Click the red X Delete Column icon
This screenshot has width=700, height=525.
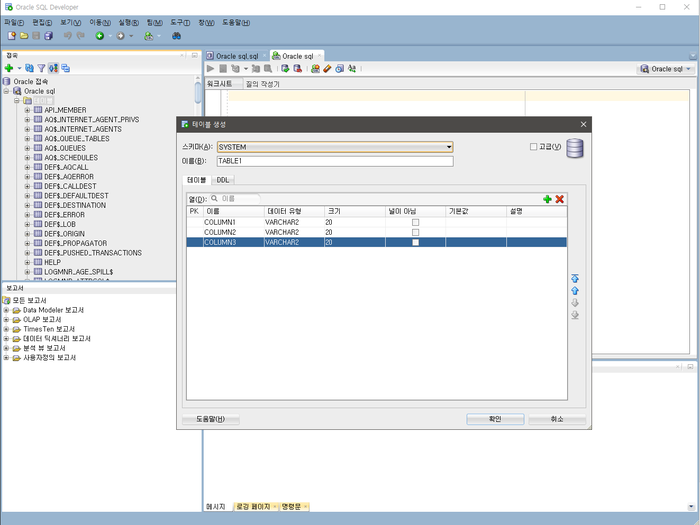[x=559, y=199]
